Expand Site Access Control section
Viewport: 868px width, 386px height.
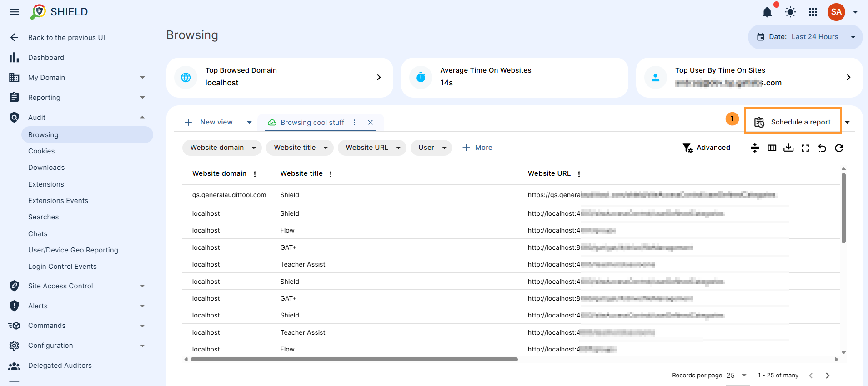(142, 286)
